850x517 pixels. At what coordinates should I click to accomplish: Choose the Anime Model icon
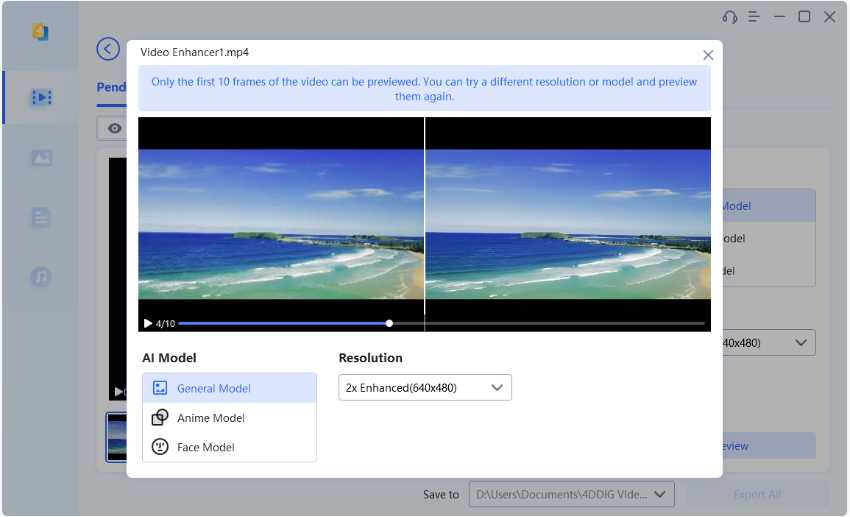(160, 418)
